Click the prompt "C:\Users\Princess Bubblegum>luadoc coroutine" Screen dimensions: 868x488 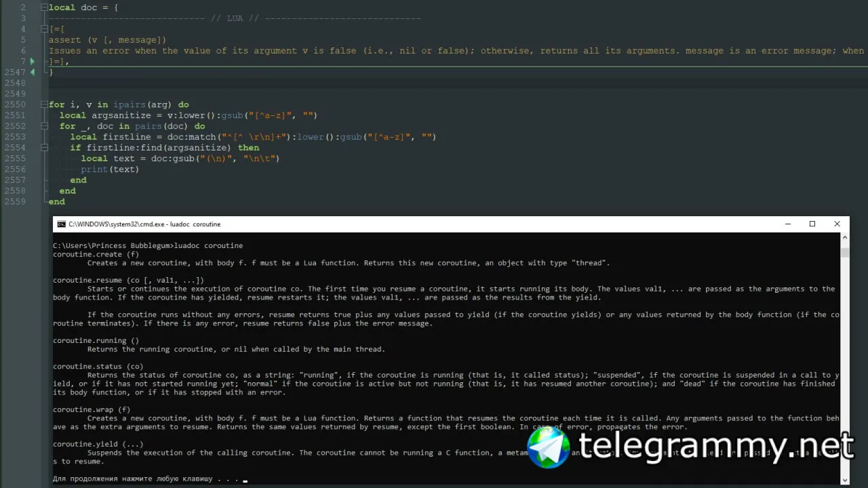pyautogui.click(x=148, y=245)
